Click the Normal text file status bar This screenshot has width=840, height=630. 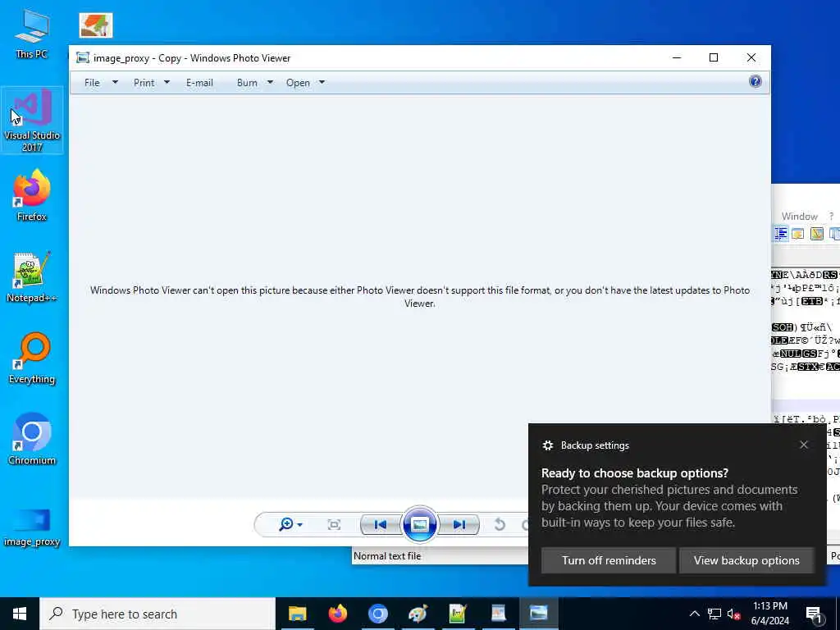point(387,556)
